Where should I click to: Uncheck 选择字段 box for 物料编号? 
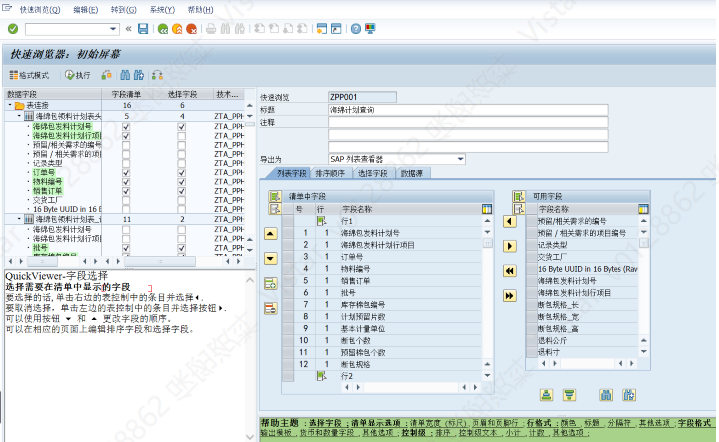pos(182,182)
